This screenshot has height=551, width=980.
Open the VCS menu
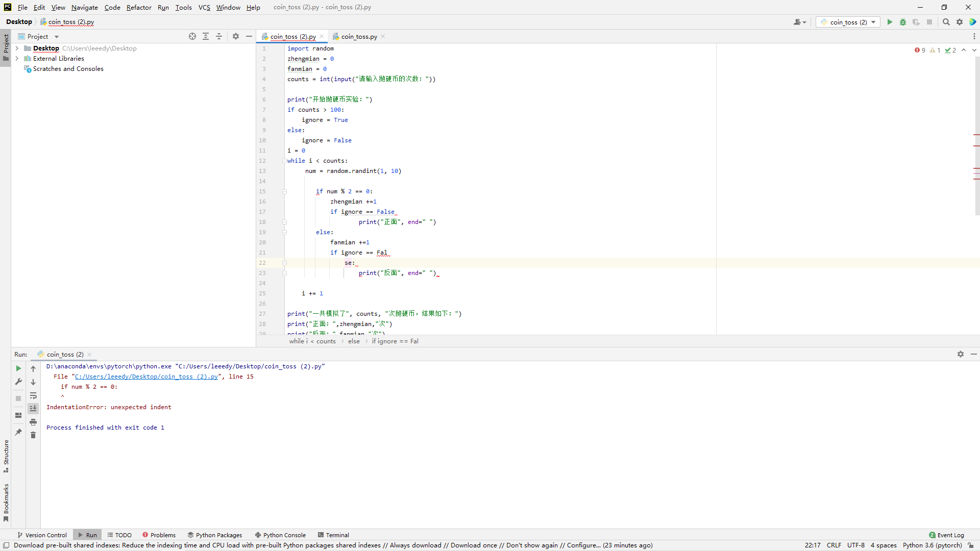coord(204,7)
